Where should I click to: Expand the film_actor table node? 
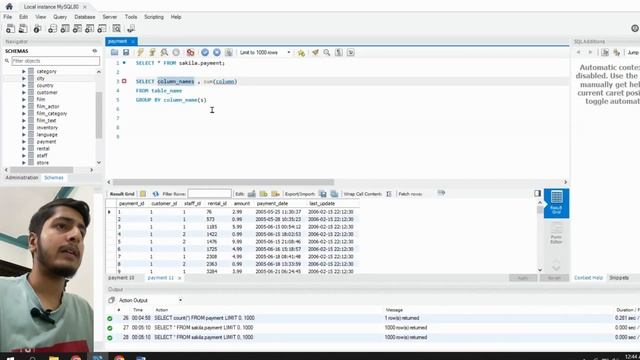(24, 106)
